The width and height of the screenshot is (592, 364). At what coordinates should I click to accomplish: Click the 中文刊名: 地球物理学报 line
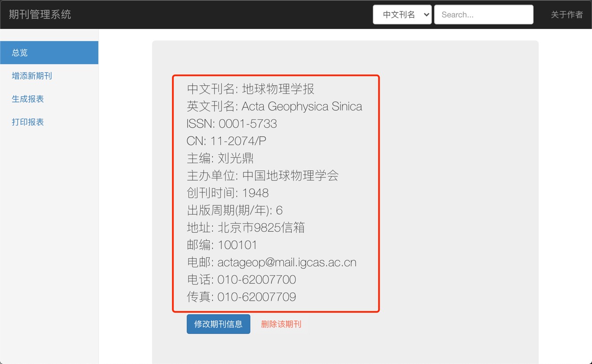point(250,89)
